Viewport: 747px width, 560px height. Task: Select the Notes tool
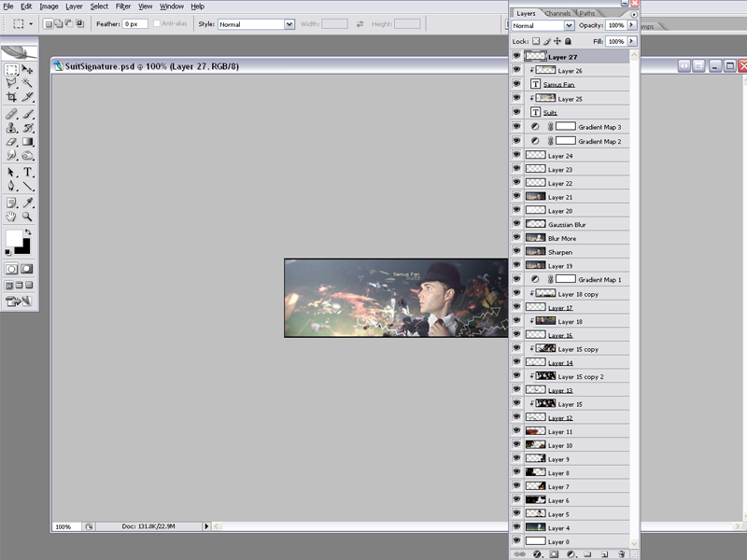coord(11,203)
